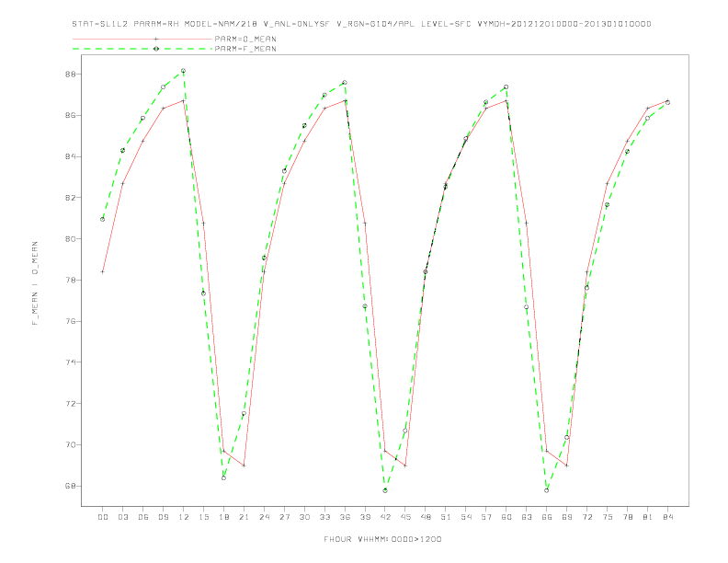Click the O_MEAN plus marker at hour 63

(527, 224)
